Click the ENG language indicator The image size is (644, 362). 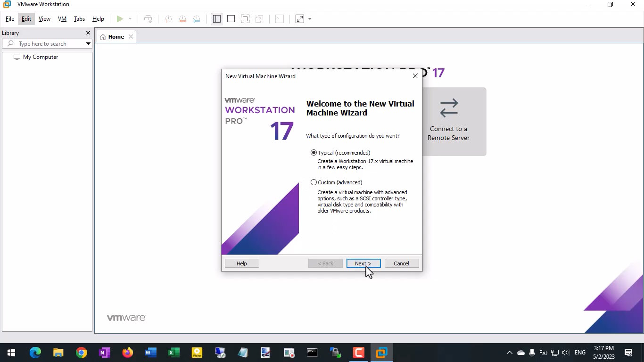pos(580,353)
